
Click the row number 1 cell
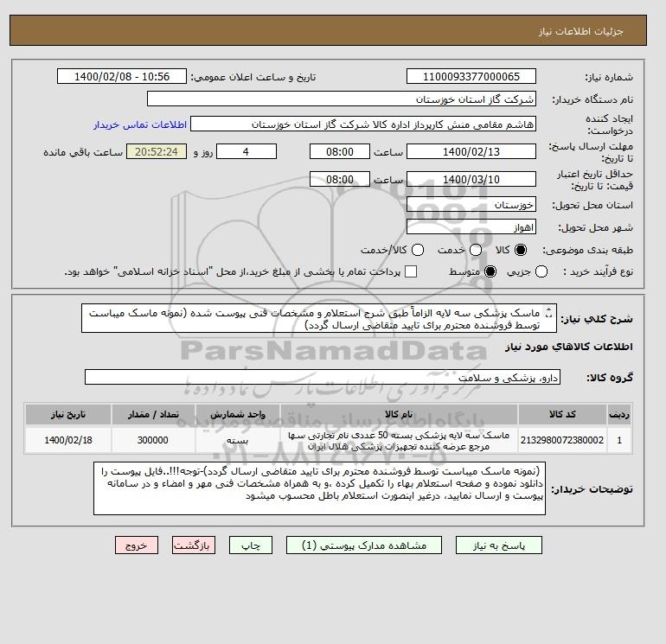619,440
